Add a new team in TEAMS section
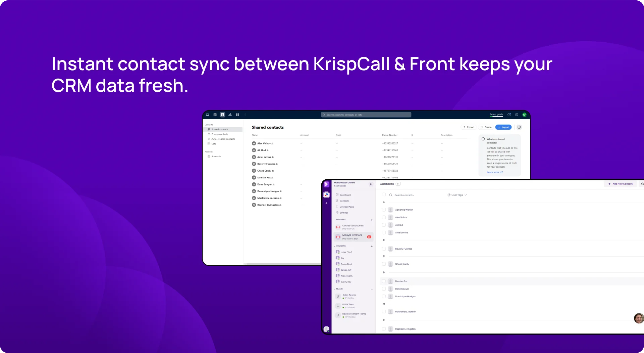The width and height of the screenshot is (644, 353). [372, 289]
